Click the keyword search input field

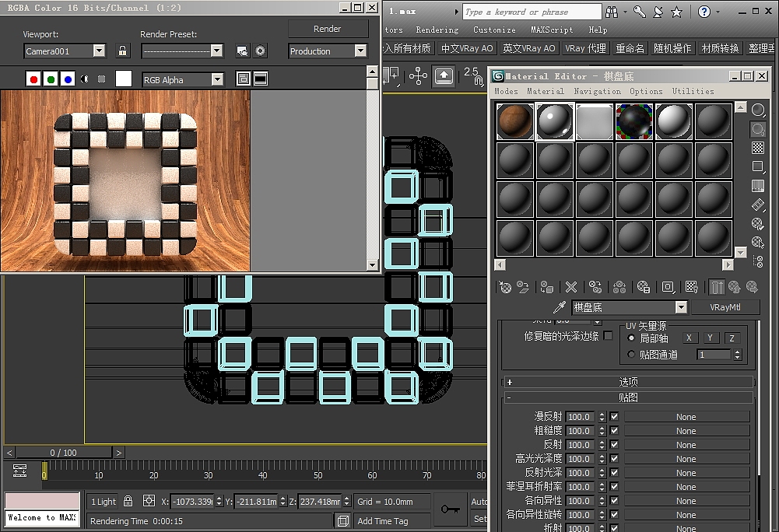pos(532,12)
